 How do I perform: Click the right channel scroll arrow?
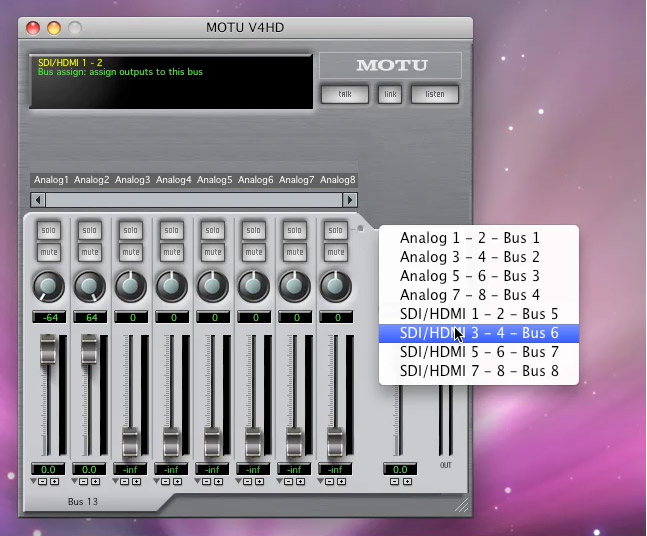pyautogui.click(x=350, y=200)
